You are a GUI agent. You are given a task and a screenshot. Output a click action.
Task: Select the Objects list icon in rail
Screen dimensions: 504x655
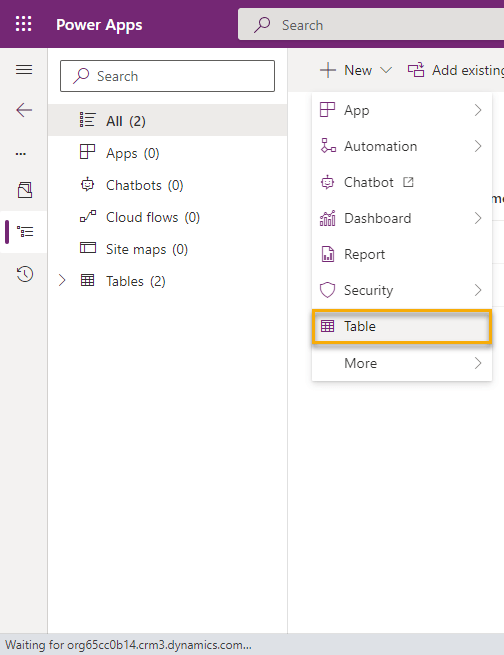25,231
